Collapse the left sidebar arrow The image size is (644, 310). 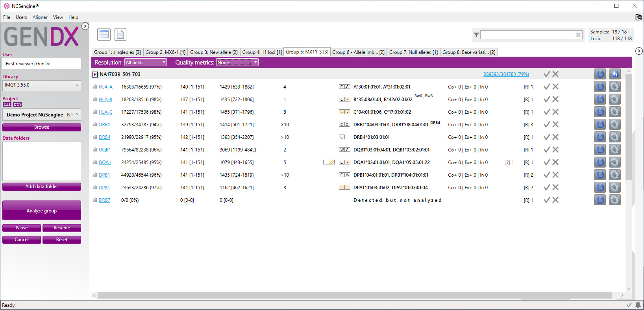click(85, 26)
